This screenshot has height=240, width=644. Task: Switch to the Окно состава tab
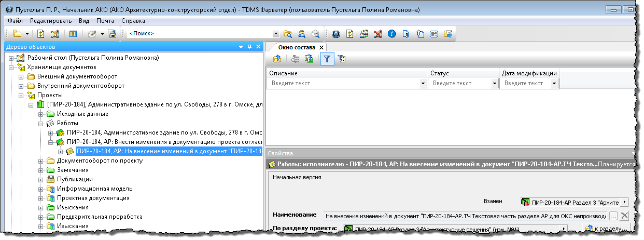296,47
